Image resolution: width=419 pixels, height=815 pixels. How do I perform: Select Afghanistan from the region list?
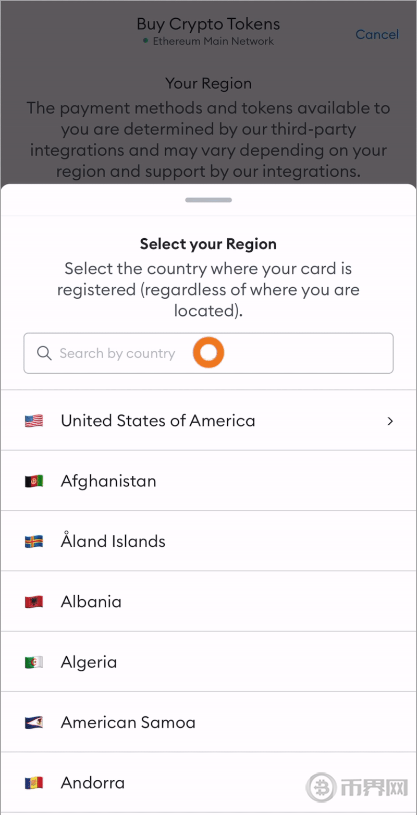coord(208,481)
